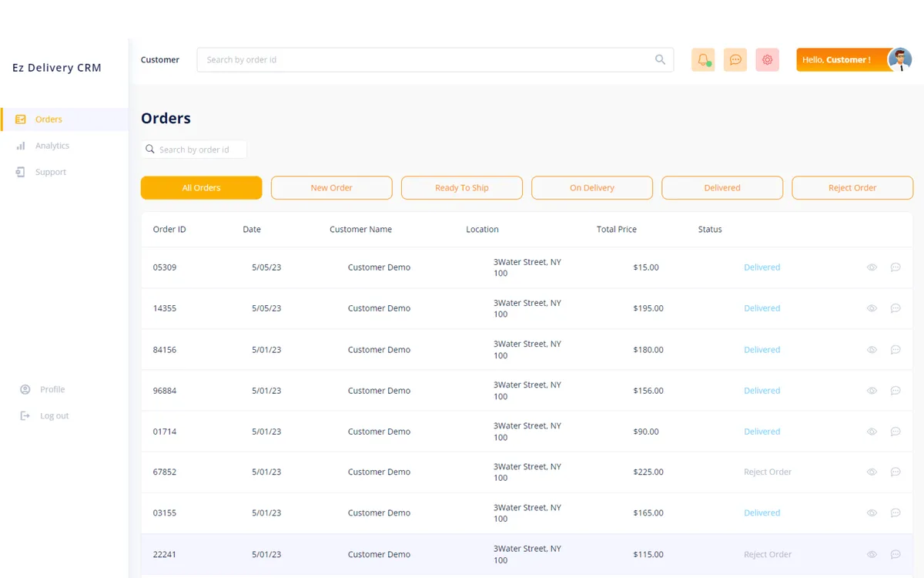The image size is (924, 578).
Task: Open Profile from sidebar
Action: [52, 389]
